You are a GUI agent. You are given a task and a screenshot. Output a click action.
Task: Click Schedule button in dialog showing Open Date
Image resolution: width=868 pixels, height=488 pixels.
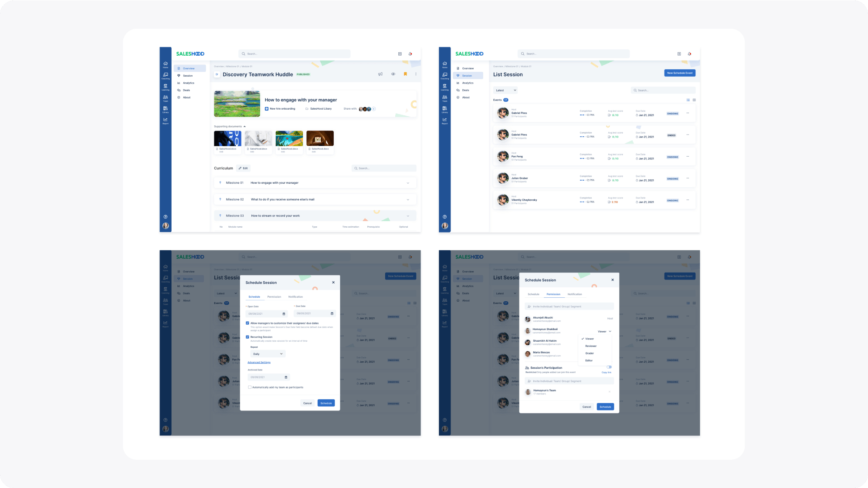pyautogui.click(x=326, y=403)
